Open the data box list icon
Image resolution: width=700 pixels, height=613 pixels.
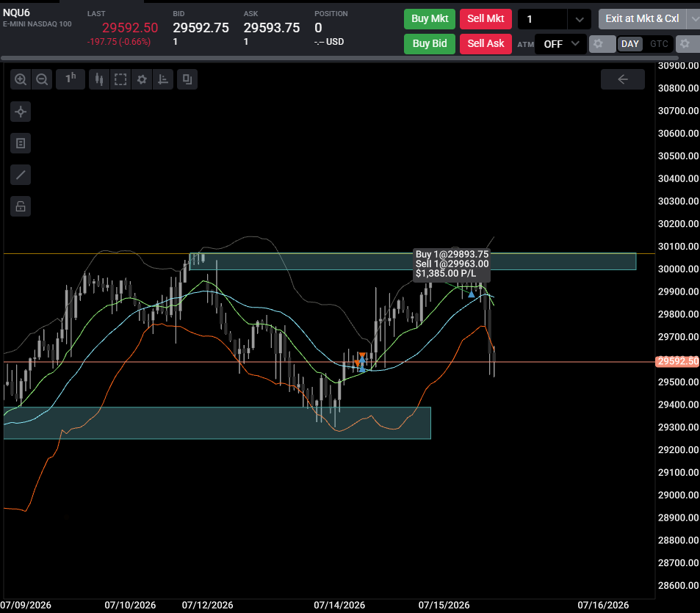(21, 143)
